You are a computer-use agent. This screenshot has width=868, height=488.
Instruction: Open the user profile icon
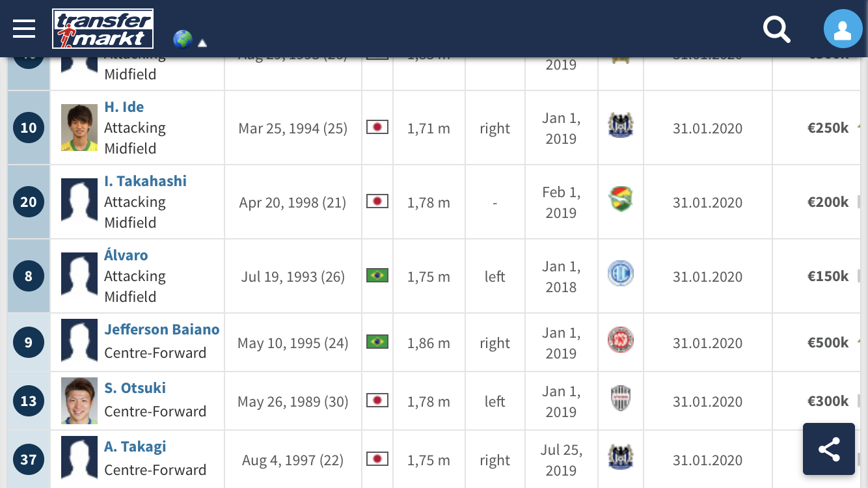pyautogui.click(x=843, y=29)
